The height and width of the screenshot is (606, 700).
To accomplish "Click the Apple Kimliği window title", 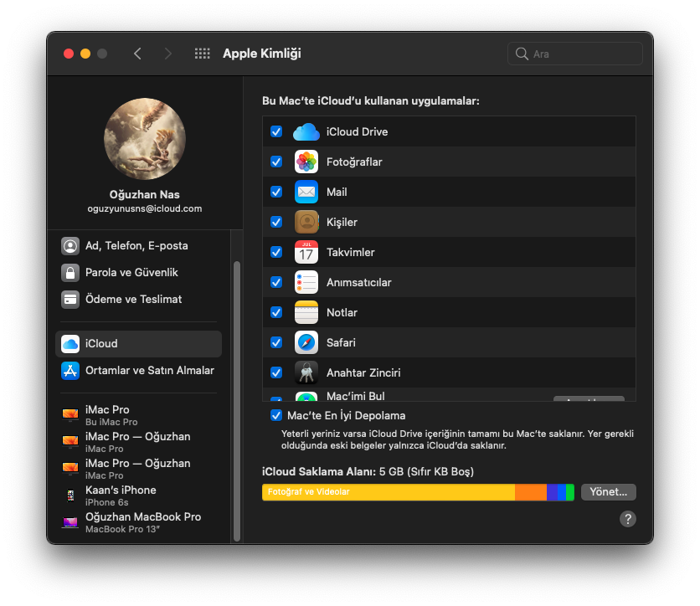I will point(262,54).
